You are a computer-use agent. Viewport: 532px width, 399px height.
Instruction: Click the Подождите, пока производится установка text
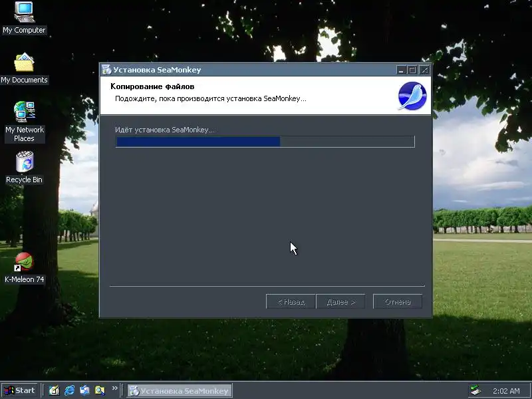point(211,98)
